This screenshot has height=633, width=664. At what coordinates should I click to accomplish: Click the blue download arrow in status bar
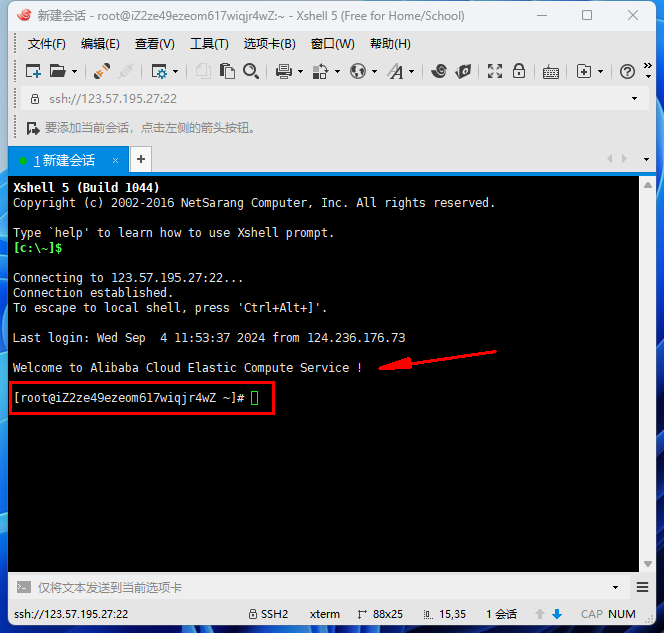(557, 614)
